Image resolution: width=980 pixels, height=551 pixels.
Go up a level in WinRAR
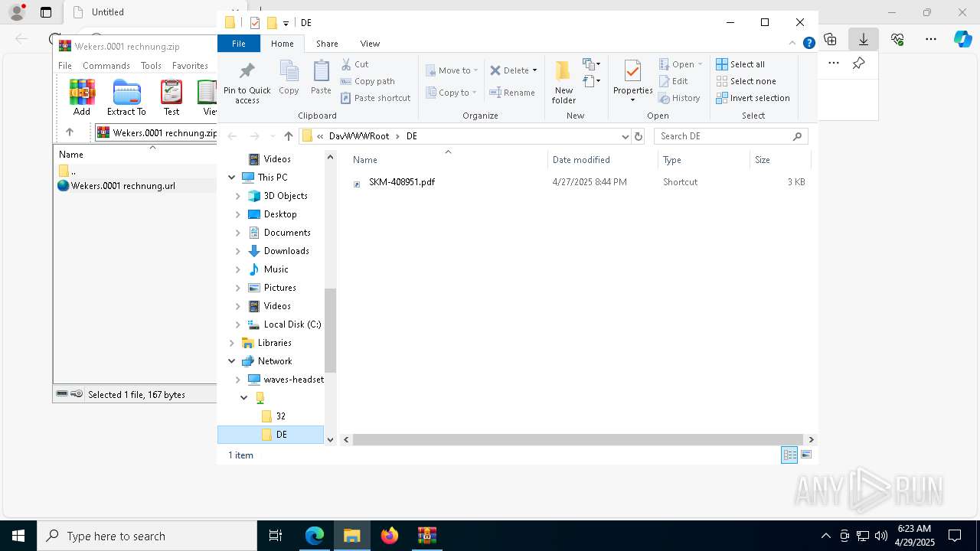[x=70, y=132]
